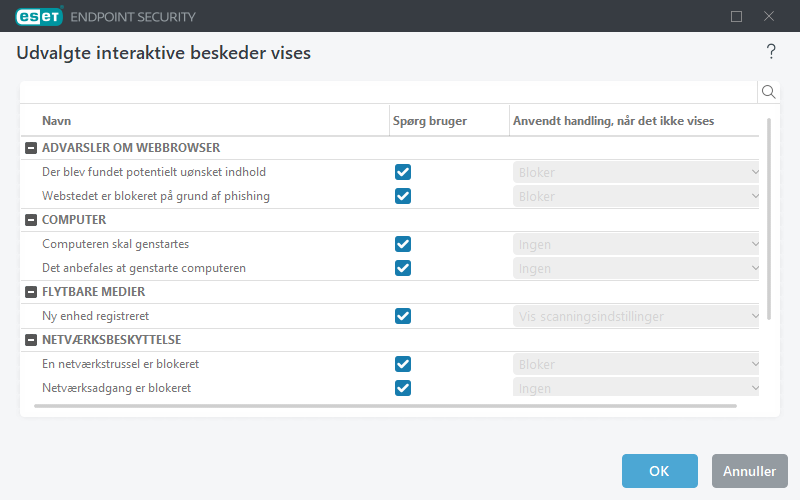The width and height of the screenshot is (800, 500).
Task: Toggle checkbox for 'Ny enhed registreret'
Action: click(403, 316)
